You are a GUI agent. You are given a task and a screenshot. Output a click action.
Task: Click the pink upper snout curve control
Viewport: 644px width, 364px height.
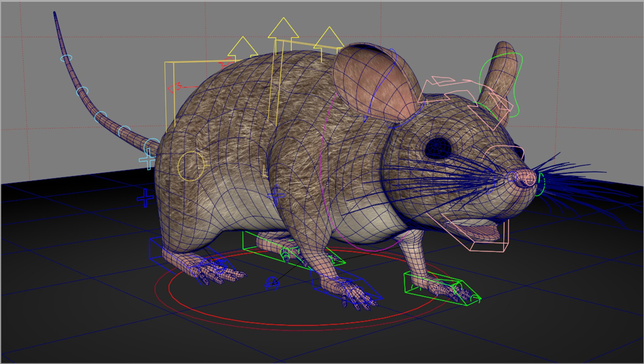tap(502, 152)
